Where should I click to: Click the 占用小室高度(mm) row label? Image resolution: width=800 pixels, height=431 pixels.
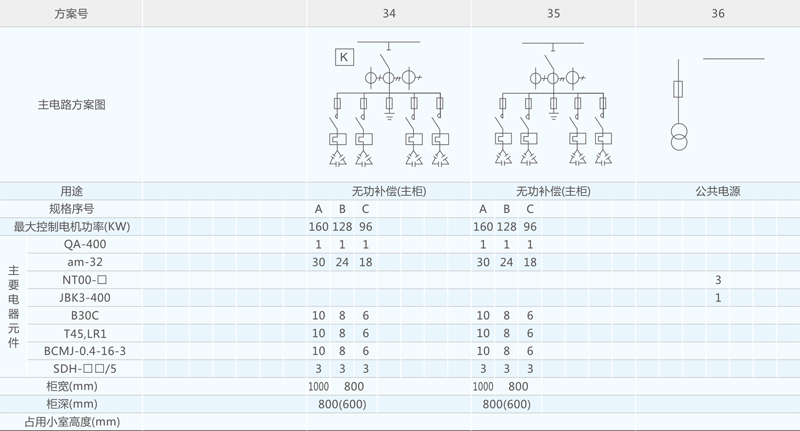pyautogui.click(x=71, y=422)
